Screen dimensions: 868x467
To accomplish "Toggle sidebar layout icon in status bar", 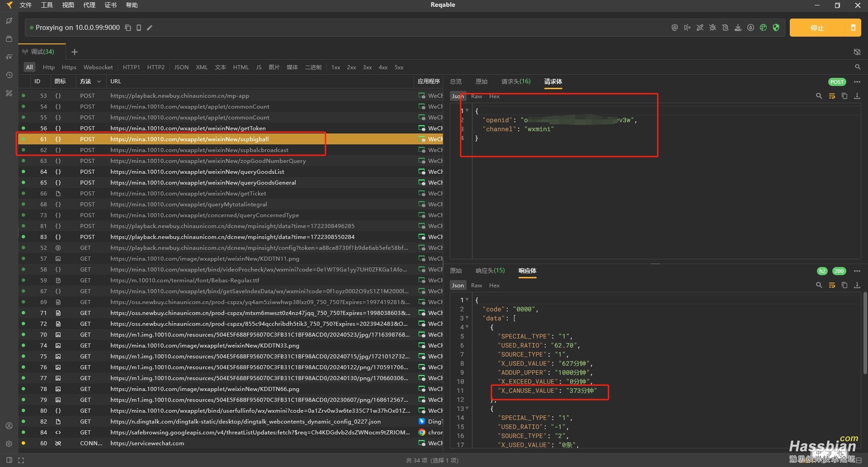I will tap(9, 460).
